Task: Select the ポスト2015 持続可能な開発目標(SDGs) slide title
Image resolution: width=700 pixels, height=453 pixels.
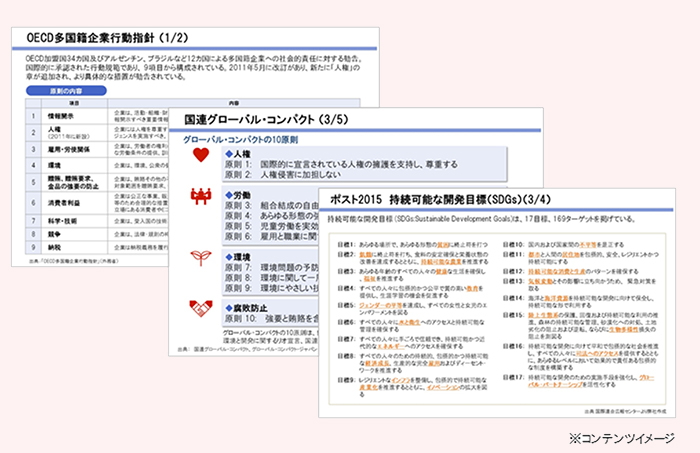Action: pos(440,199)
